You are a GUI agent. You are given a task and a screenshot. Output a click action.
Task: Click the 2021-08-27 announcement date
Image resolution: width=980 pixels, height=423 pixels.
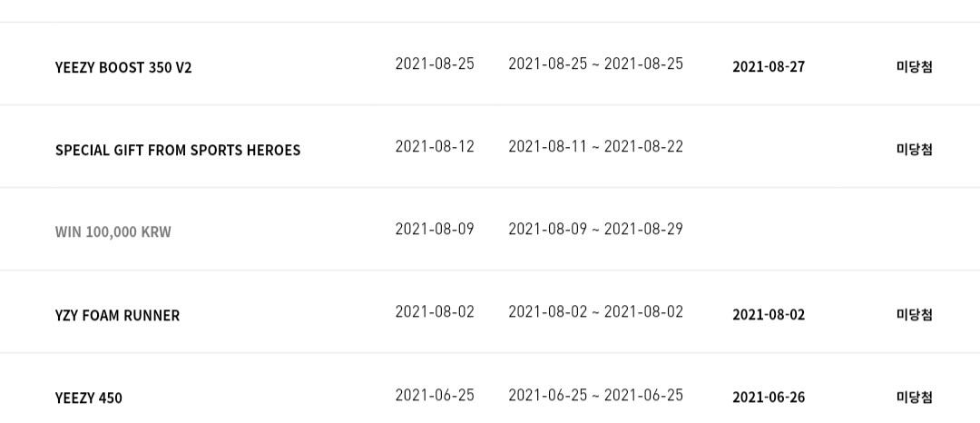click(769, 67)
